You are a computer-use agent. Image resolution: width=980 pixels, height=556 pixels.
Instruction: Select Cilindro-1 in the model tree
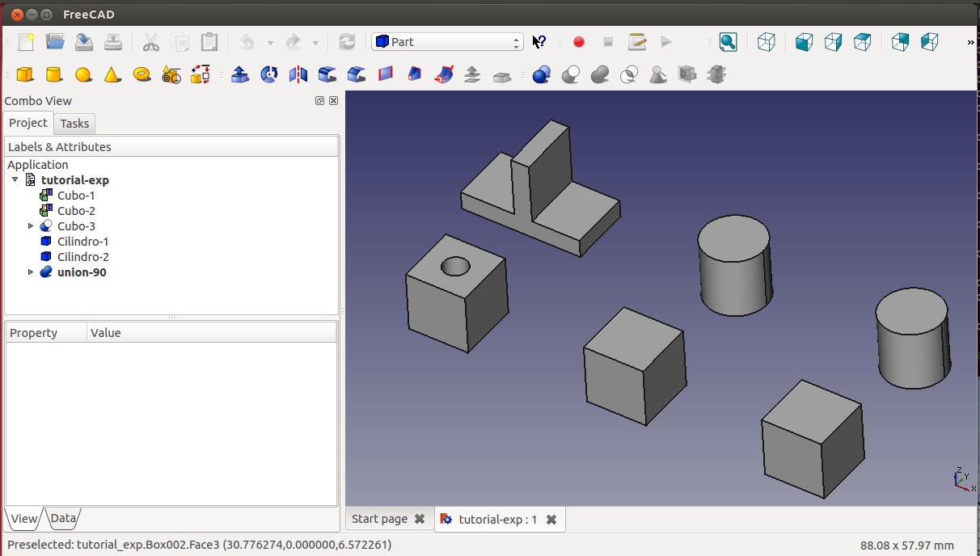82,242
